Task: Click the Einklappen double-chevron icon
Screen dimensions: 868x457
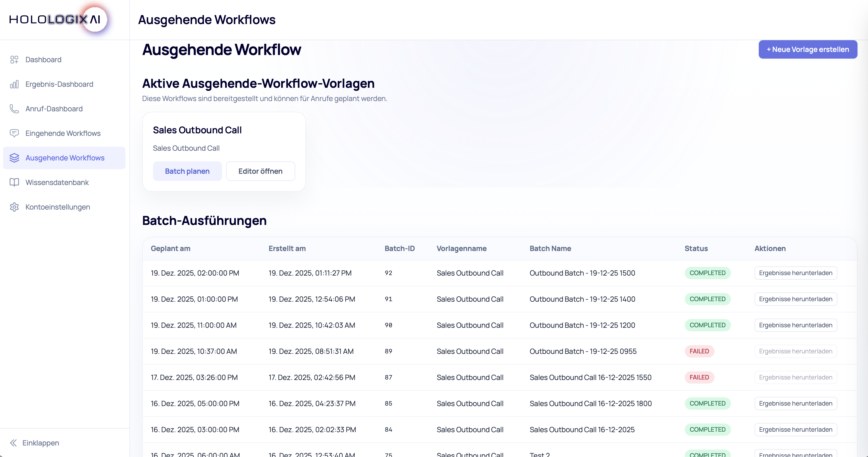Action: click(x=14, y=443)
